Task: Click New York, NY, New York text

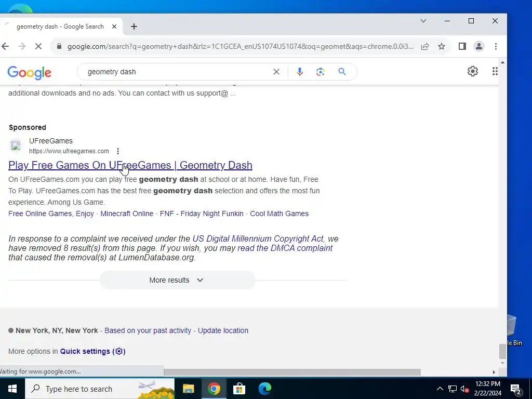Action: 57,330
